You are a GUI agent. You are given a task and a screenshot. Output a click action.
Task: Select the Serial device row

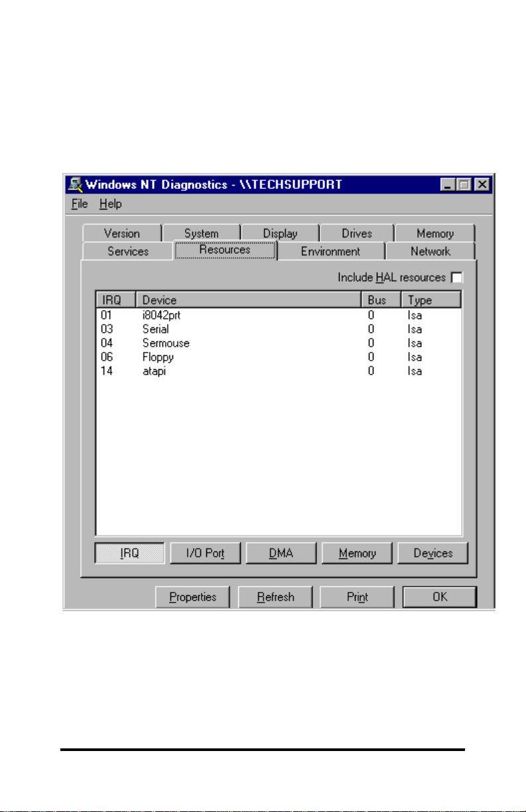279,329
